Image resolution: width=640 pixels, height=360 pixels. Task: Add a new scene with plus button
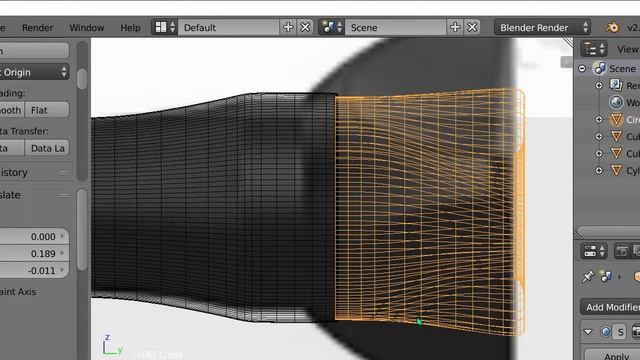click(x=455, y=27)
